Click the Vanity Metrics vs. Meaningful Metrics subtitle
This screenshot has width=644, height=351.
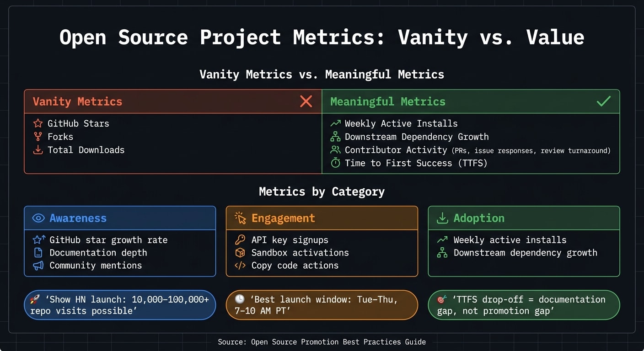point(322,74)
